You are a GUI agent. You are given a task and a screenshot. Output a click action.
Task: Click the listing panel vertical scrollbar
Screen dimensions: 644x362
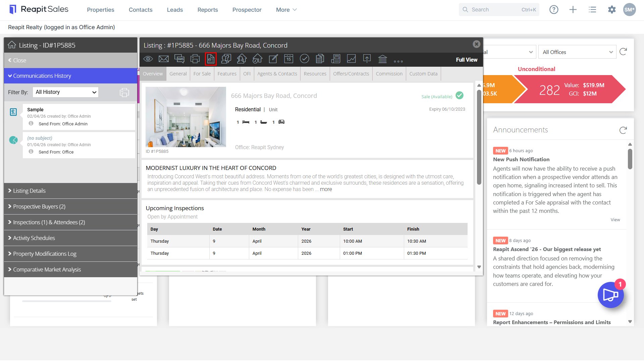479,137
